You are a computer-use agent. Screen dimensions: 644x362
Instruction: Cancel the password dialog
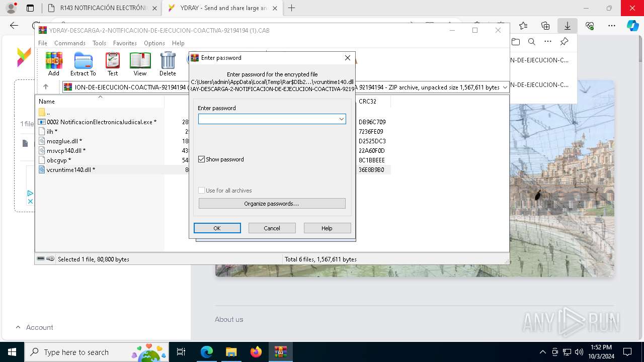272,228
